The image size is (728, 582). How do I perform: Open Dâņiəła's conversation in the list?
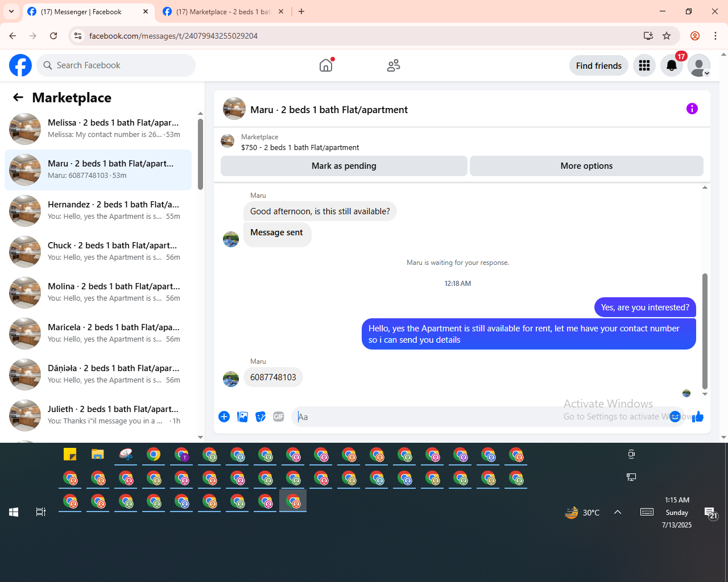[98, 375]
